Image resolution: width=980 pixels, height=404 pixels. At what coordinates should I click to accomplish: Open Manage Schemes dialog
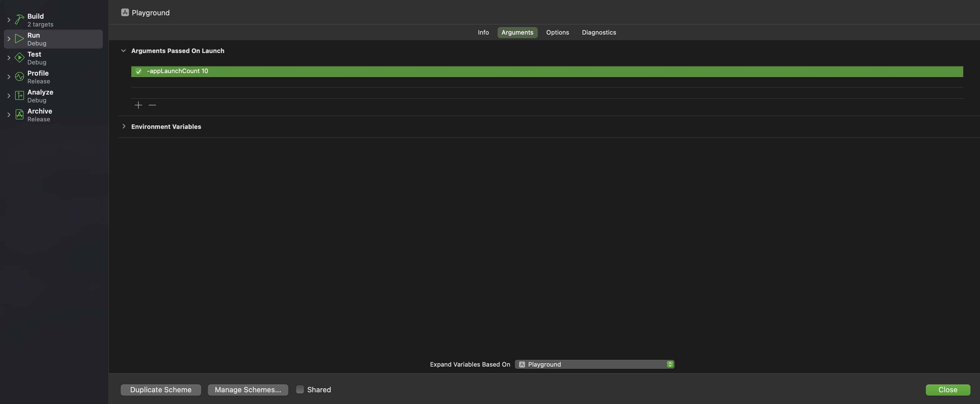[x=248, y=389]
